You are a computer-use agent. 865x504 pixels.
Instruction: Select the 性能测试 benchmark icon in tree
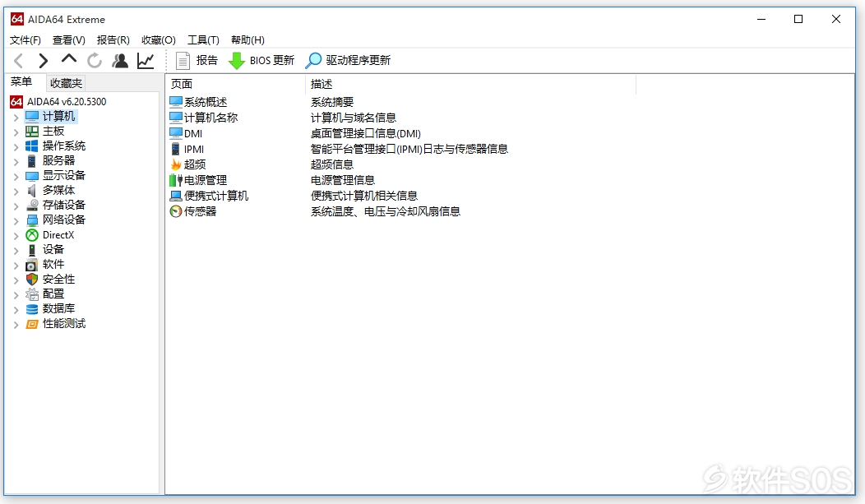pos(32,324)
